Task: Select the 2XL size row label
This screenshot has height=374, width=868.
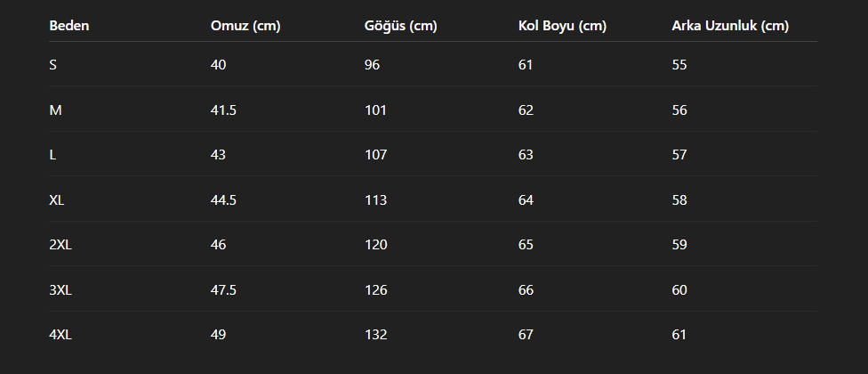Action: (x=60, y=244)
